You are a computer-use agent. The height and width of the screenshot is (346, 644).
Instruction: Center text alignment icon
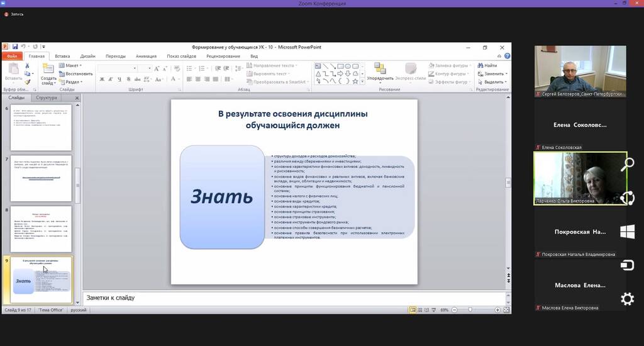click(198, 79)
